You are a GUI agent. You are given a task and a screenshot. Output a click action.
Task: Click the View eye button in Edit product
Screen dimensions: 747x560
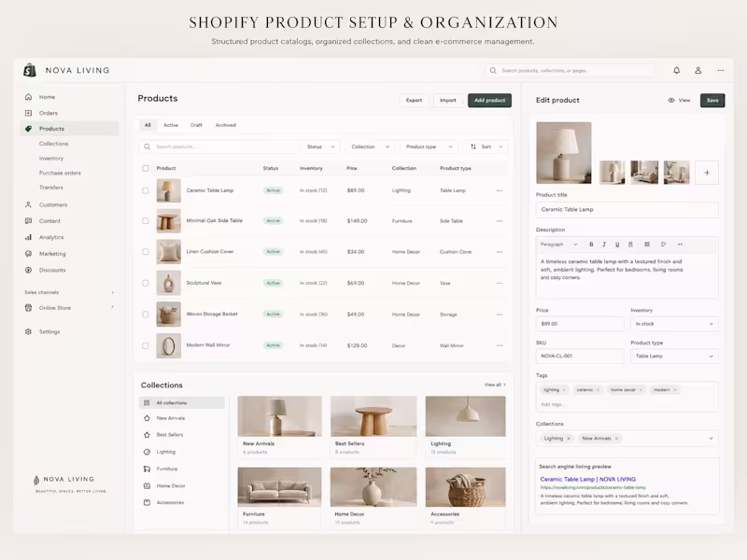pos(679,101)
